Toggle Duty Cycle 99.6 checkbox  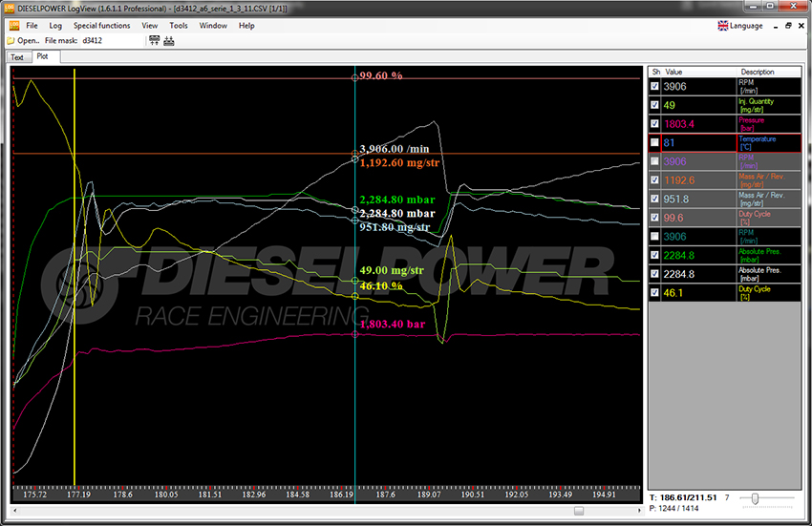[654, 218]
